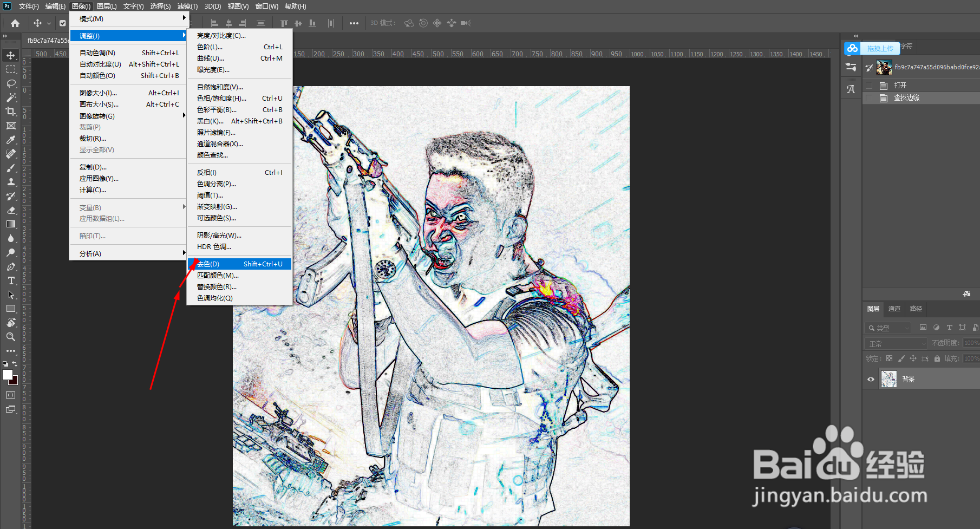Choose 自动色调(N) Auto Tone
Image resolution: width=980 pixels, height=529 pixels.
[x=128, y=53]
